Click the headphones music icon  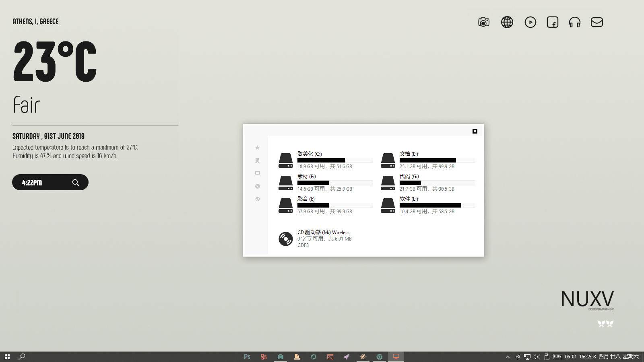[574, 22]
